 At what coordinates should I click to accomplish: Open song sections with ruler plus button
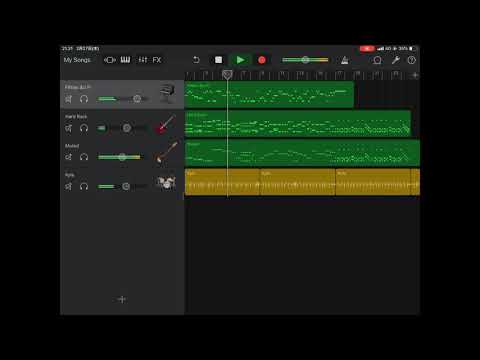click(415, 75)
